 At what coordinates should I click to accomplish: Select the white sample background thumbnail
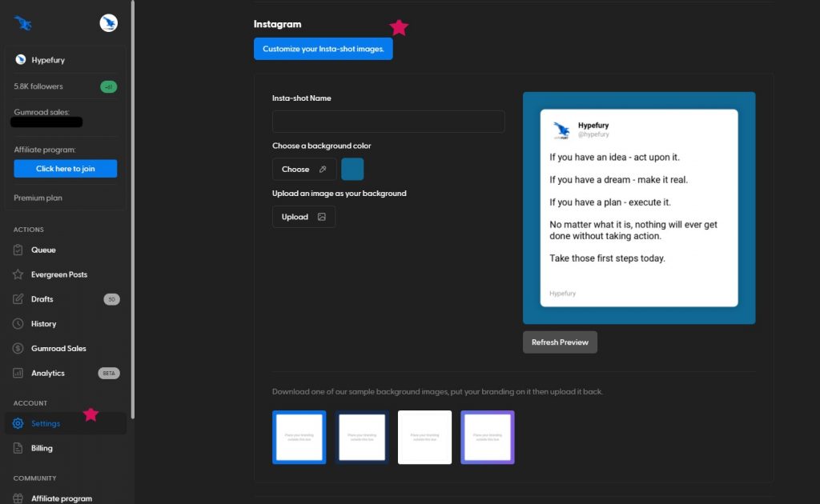[x=424, y=438]
